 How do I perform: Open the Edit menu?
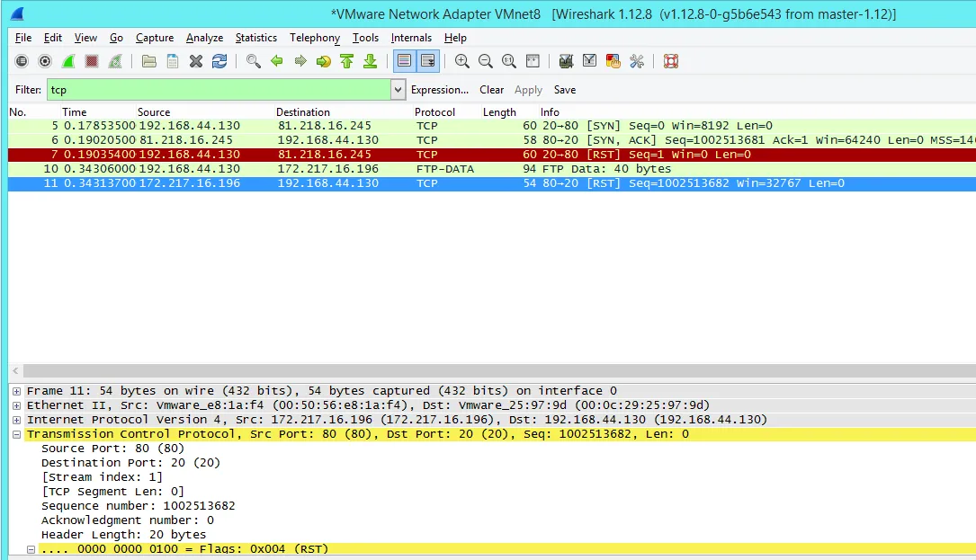coord(53,38)
